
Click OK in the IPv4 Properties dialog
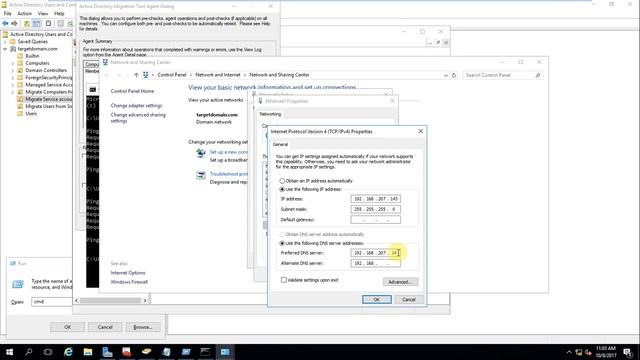[x=377, y=300]
